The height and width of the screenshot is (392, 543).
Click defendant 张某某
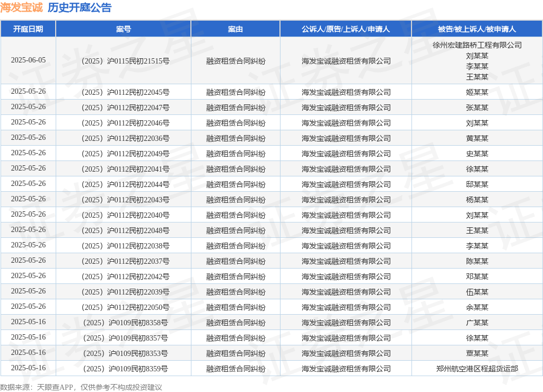477,108
